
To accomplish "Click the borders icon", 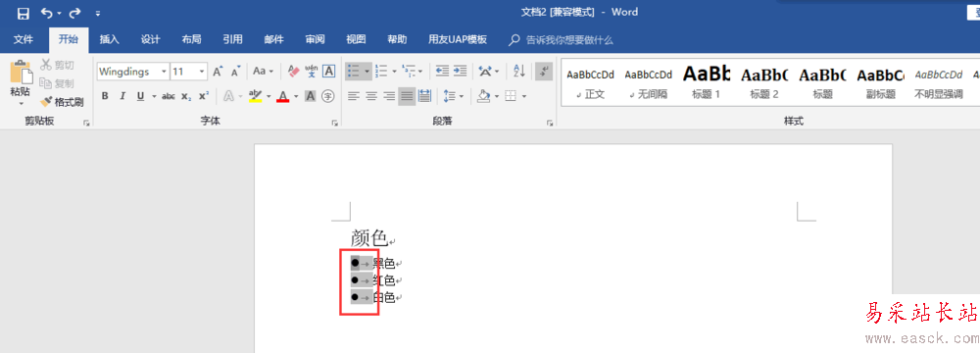I will click(511, 96).
